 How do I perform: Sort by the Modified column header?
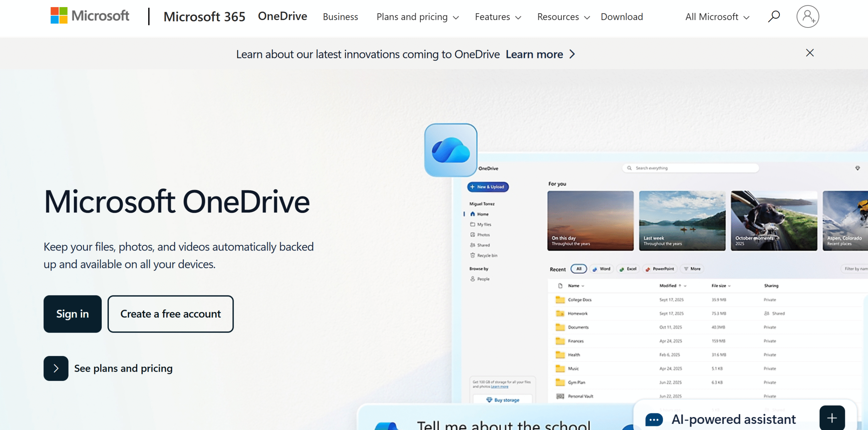673,286
